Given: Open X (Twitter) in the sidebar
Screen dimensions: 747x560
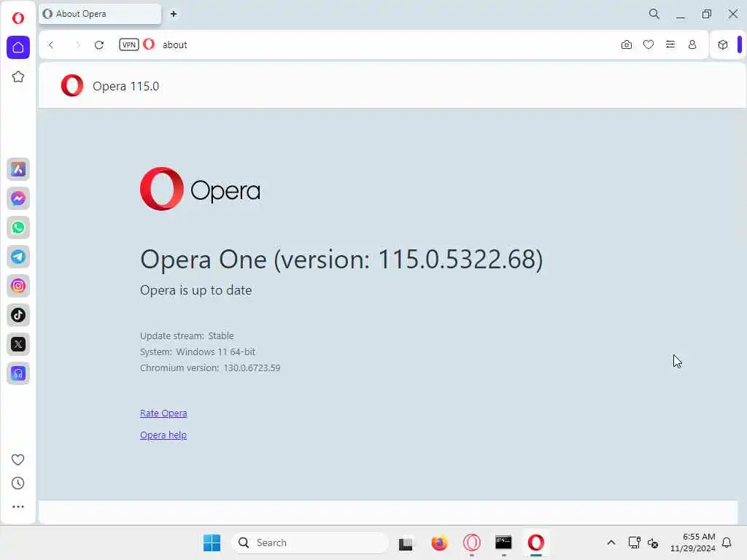Looking at the screenshot, I should pos(18,344).
